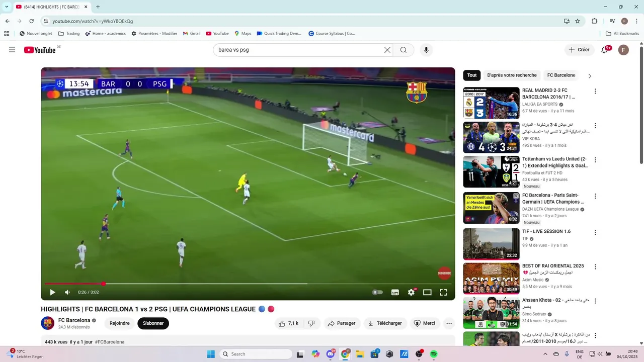The width and height of the screenshot is (644, 362).
Task: Click the Télécharger download button
Action: click(385, 323)
